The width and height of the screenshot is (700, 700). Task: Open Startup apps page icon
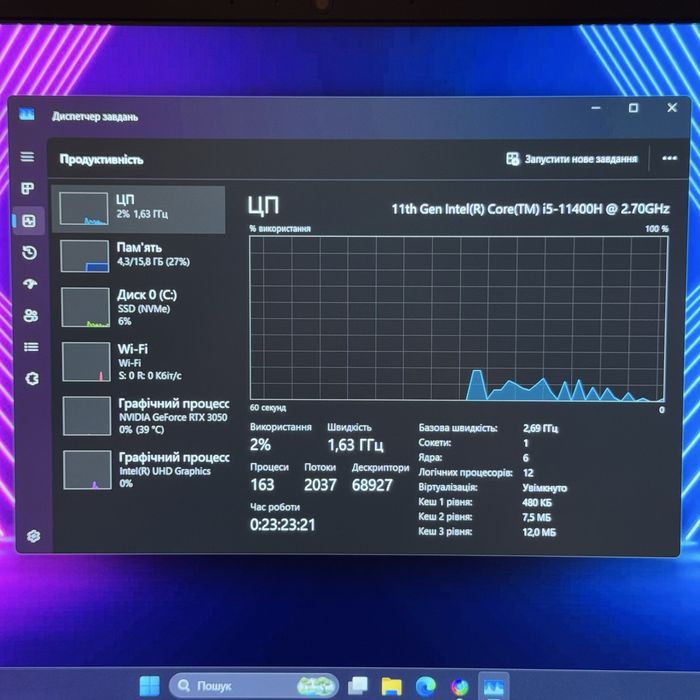coord(30,284)
